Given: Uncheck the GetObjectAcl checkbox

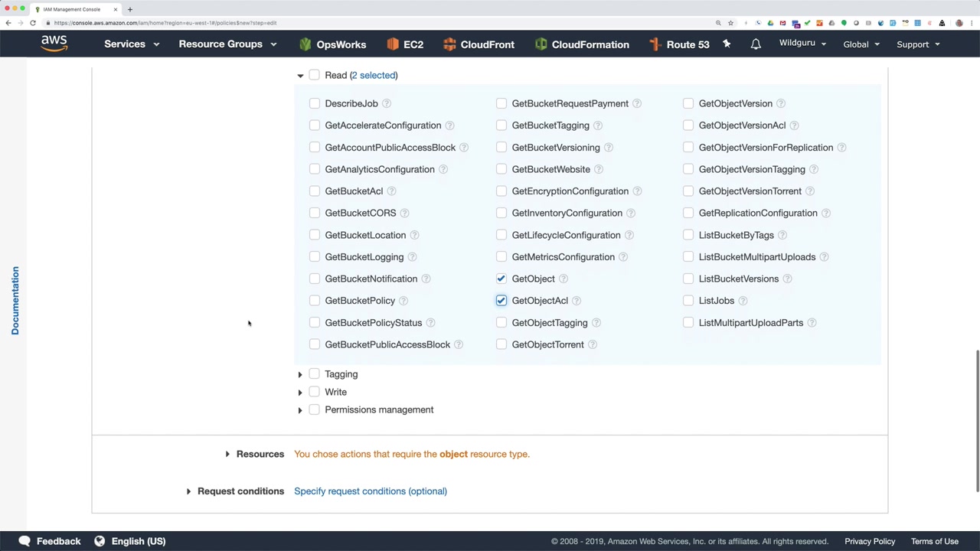Looking at the screenshot, I should [x=501, y=301].
